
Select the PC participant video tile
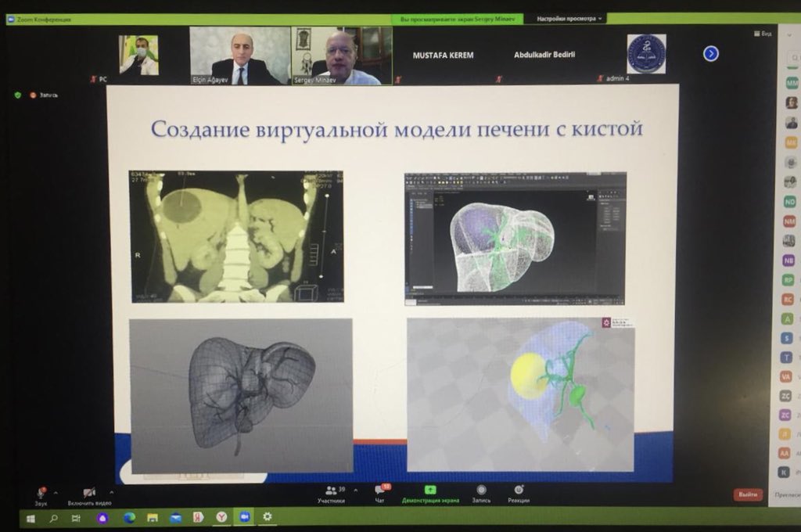coord(138,56)
